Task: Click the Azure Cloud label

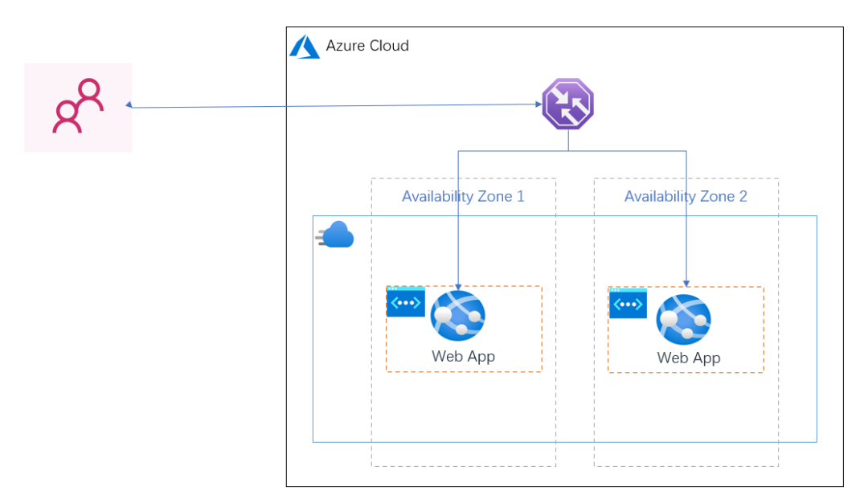Action: click(x=367, y=45)
